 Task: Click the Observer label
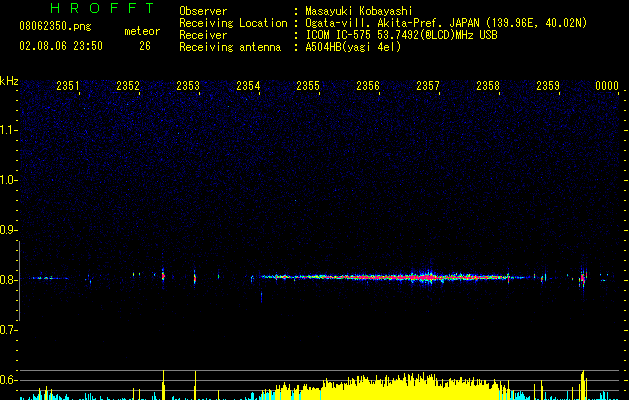[203, 11]
